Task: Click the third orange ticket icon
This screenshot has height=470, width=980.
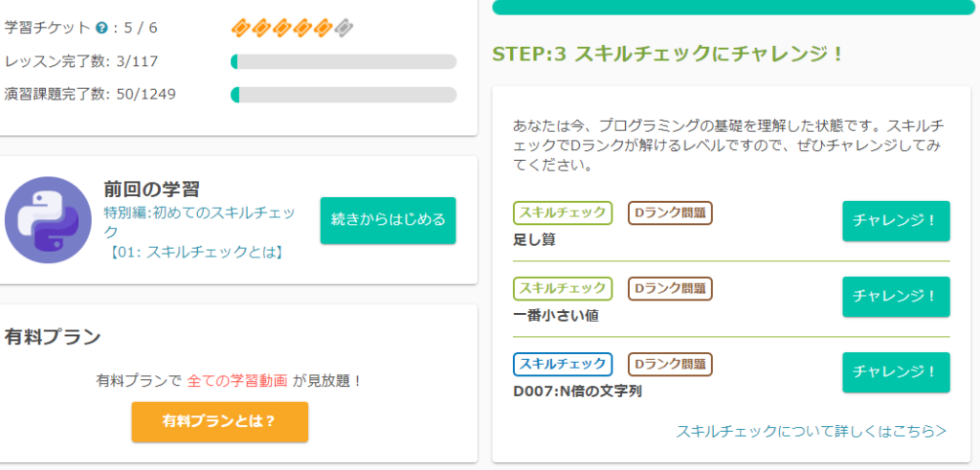Action: (x=282, y=28)
